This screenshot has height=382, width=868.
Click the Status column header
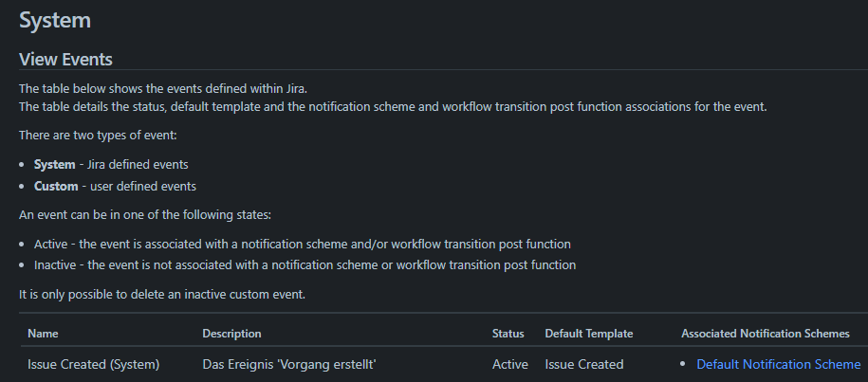[508, 334]
